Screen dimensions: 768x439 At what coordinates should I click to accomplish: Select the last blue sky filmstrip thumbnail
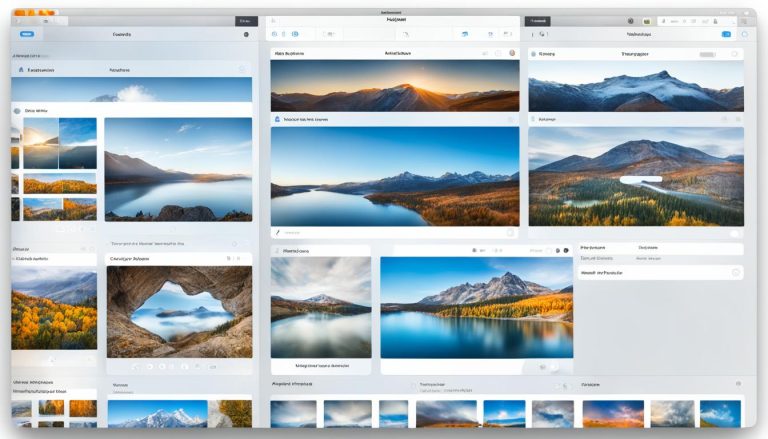click(x=720, y=414)
